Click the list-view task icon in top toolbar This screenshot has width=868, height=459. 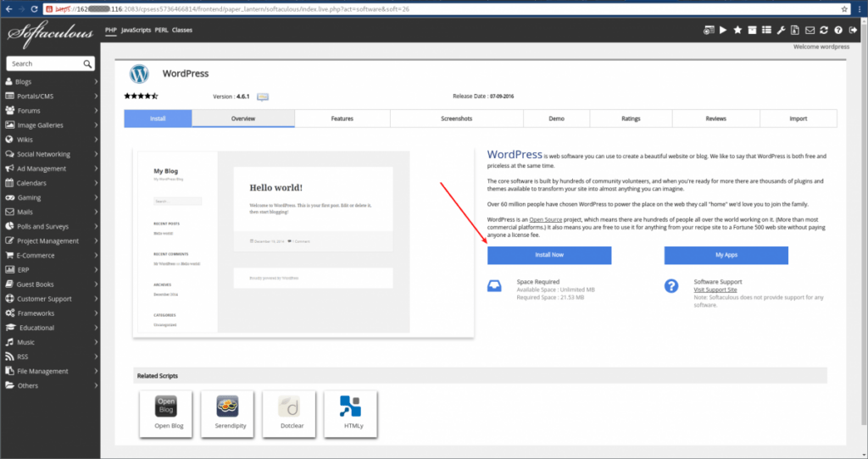[766, 30]
